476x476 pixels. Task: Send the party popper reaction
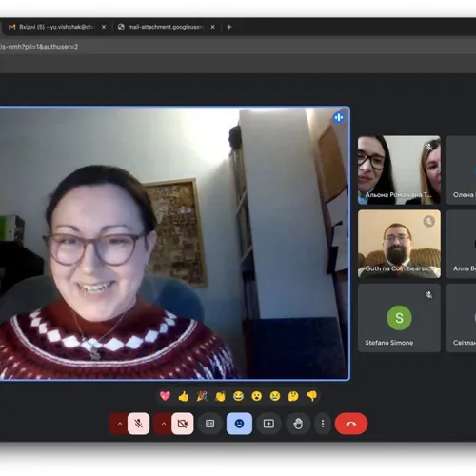202,396
